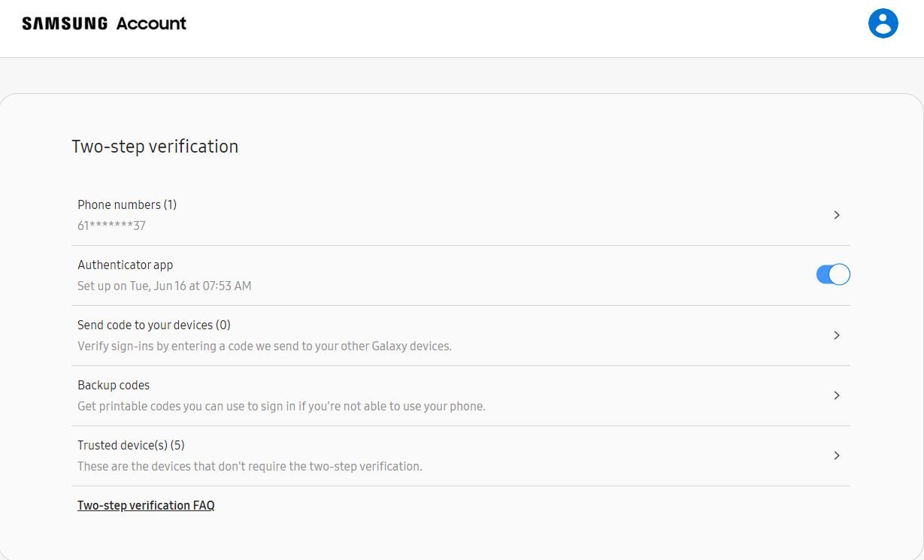Screen dimensions: 924x560
Task: Click the chevron for Send code to devices
Action: (837, 335)
